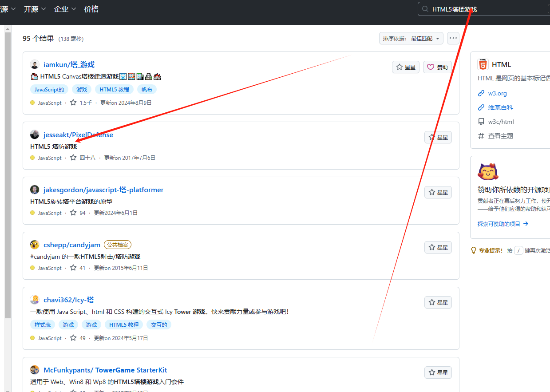Click the star icon next to 49
Screen dimensions: 550x392
73,338
